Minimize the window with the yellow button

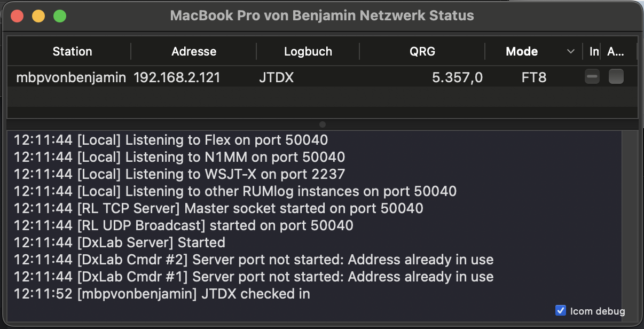(38, 15)
